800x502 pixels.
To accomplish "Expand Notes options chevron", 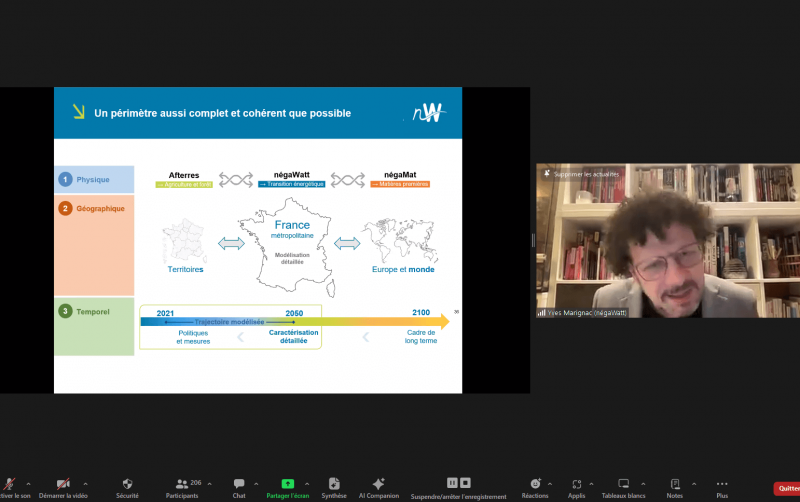I will click(694, 484).
